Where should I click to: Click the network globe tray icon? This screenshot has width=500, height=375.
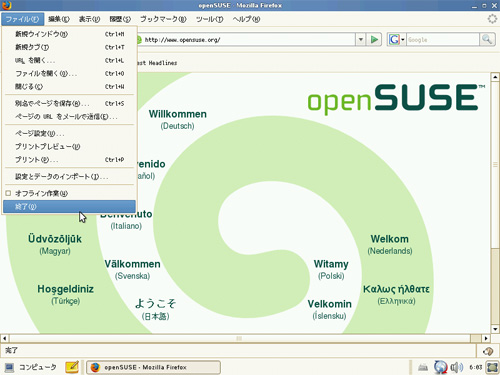[440, 367]
